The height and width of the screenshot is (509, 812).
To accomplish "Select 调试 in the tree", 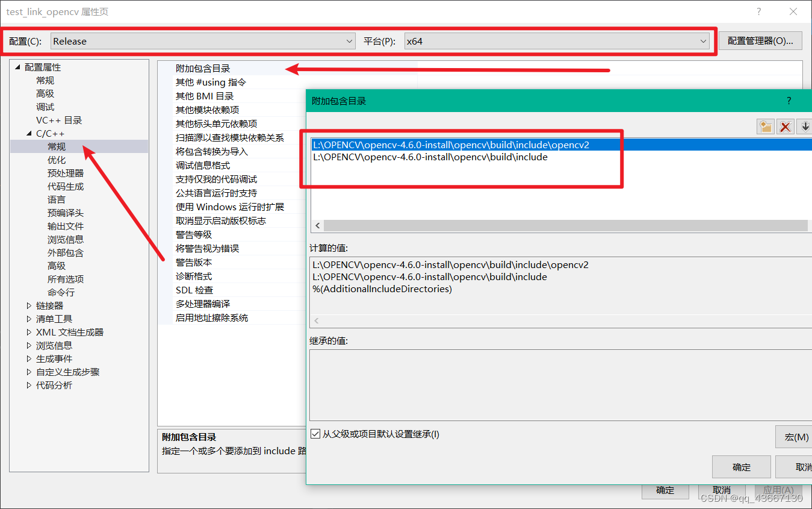I will tap(45, 107).
